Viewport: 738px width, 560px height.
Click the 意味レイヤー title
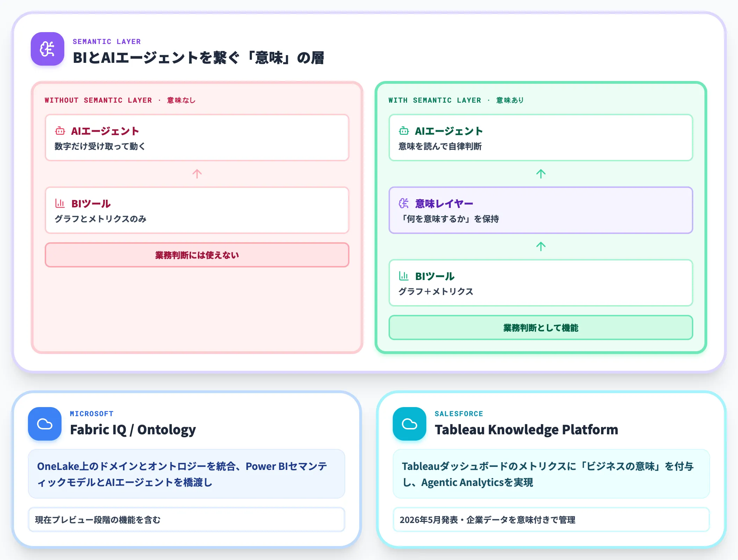coord(444,204)
